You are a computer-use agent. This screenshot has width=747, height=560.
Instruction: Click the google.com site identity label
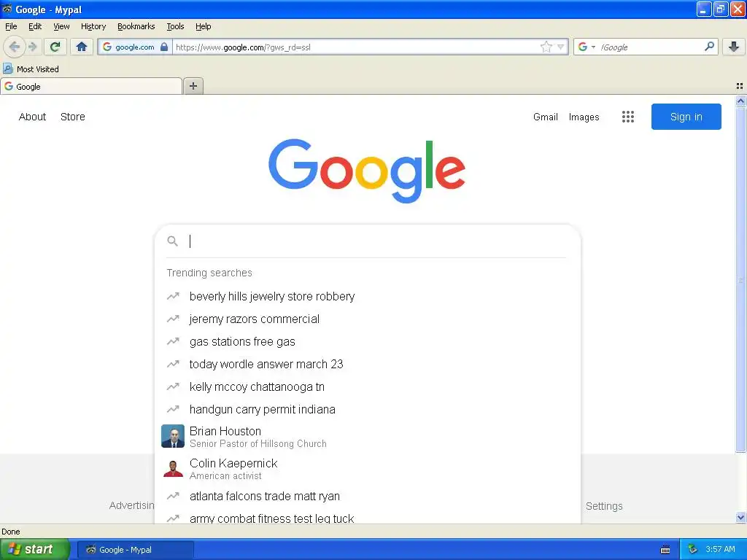134,47
